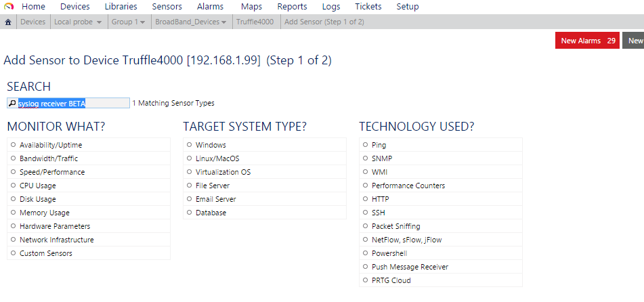The width and height of the screenshot is (644, 302).
Task: Select Hardware Parameters option
Action: (89, 226)
